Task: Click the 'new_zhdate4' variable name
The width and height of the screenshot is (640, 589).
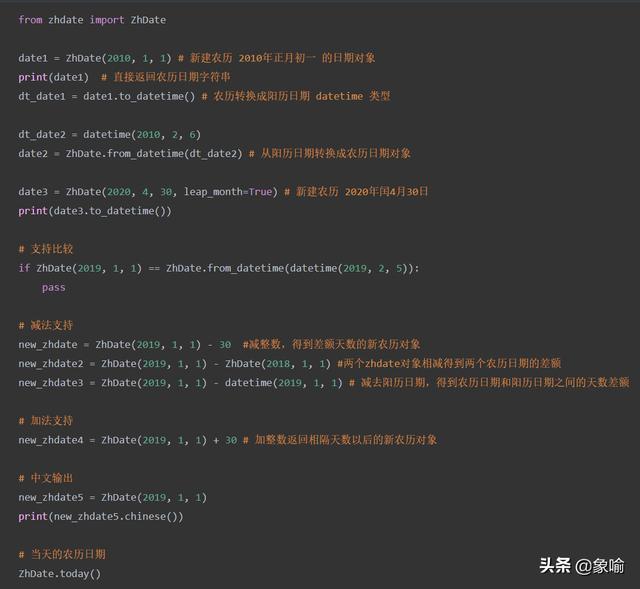Action: 51,440
